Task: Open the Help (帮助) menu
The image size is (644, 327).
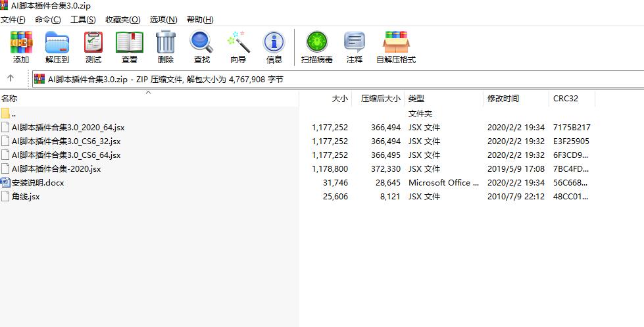Action: click(200, 19)
